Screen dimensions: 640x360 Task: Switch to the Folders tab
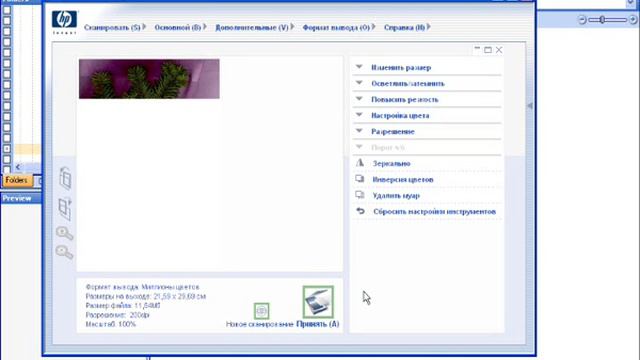tap(18, 180)
